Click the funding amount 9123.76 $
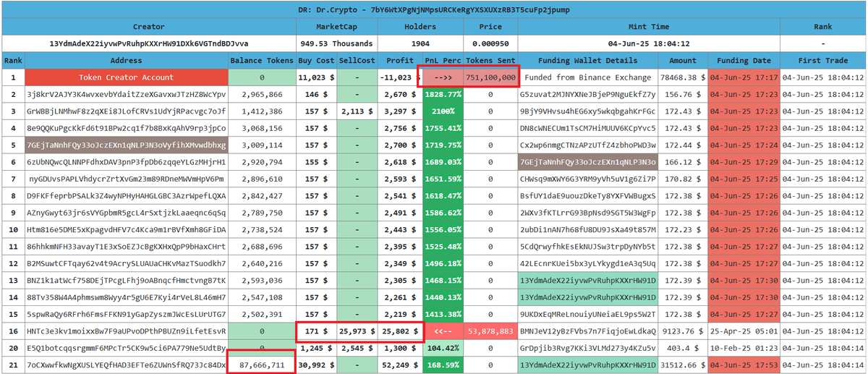868x374 pixels. [682, 331]
